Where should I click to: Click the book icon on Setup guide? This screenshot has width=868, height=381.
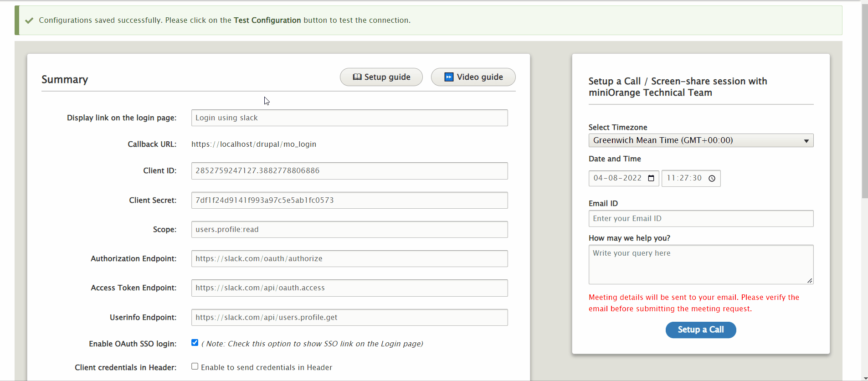pyautogui.click(x=357, y=77)
